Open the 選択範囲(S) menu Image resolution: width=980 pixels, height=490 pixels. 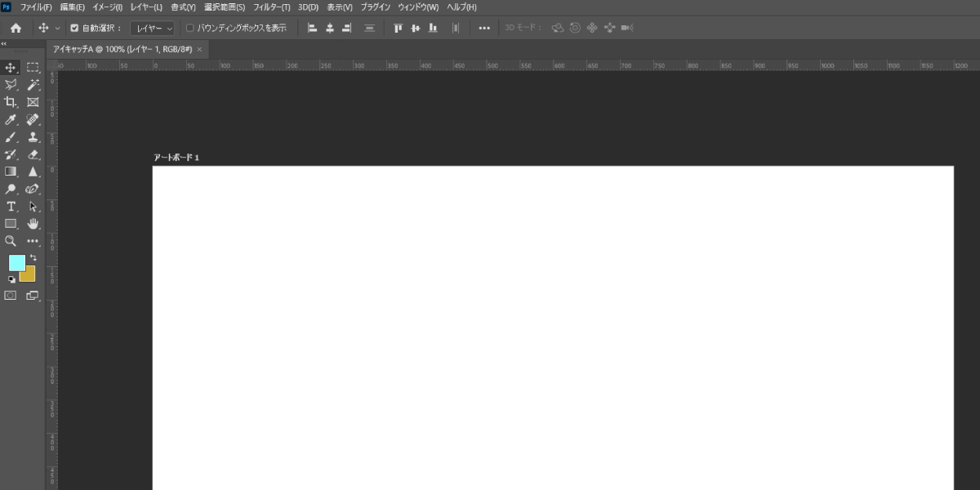224,7
